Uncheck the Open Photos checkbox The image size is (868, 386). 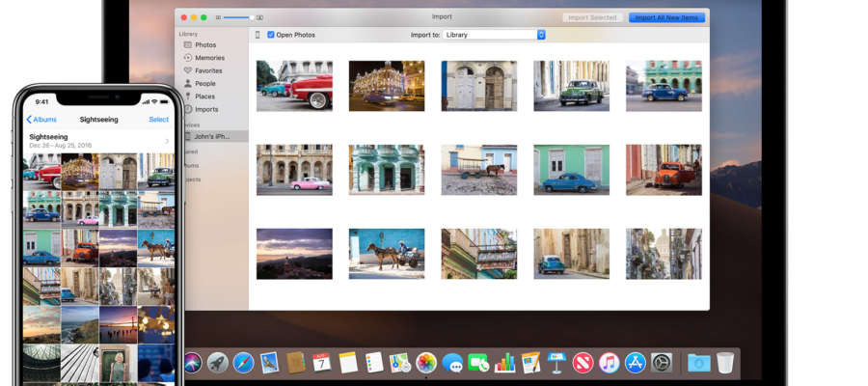(271, 35)
